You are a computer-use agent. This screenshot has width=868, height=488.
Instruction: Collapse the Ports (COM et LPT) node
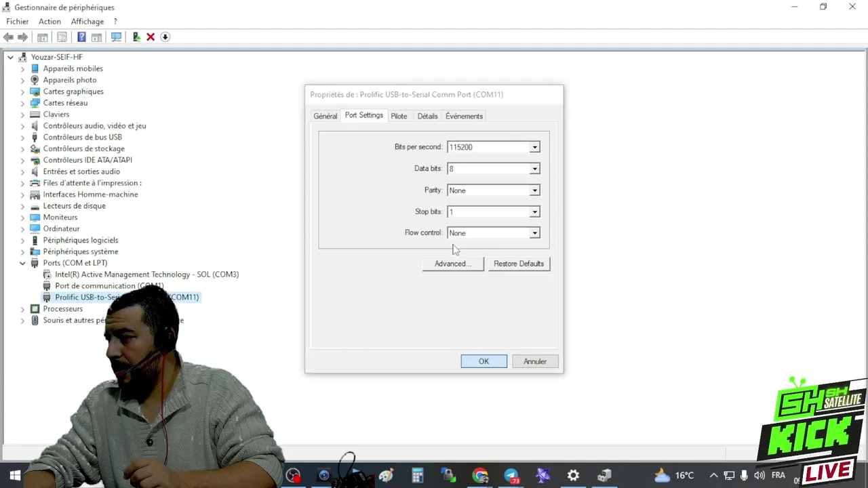click(x=22, y=263)
